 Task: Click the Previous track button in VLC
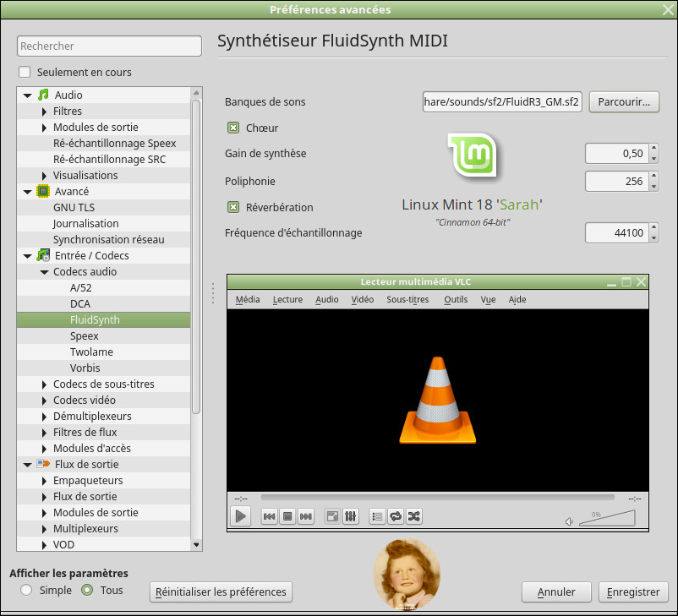click(x=269, y=516)
